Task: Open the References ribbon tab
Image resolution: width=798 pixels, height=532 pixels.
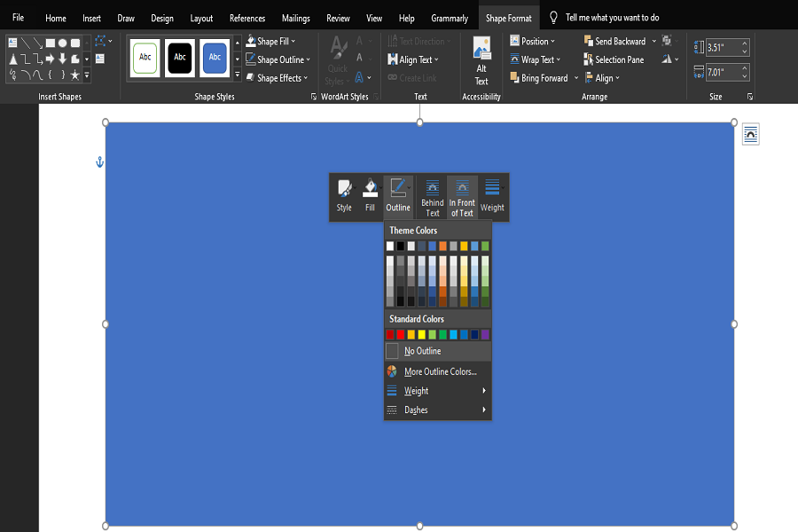Action: 246,17
